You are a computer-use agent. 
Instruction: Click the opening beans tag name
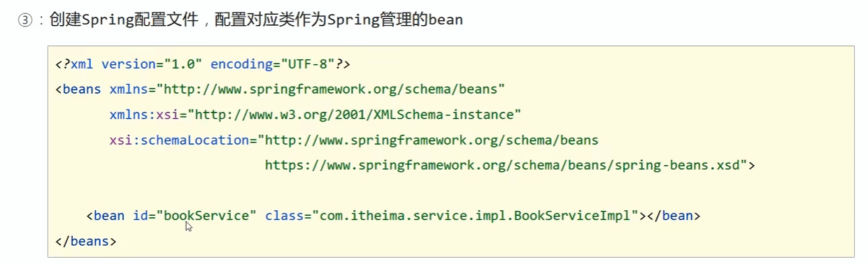pos(82,89)
